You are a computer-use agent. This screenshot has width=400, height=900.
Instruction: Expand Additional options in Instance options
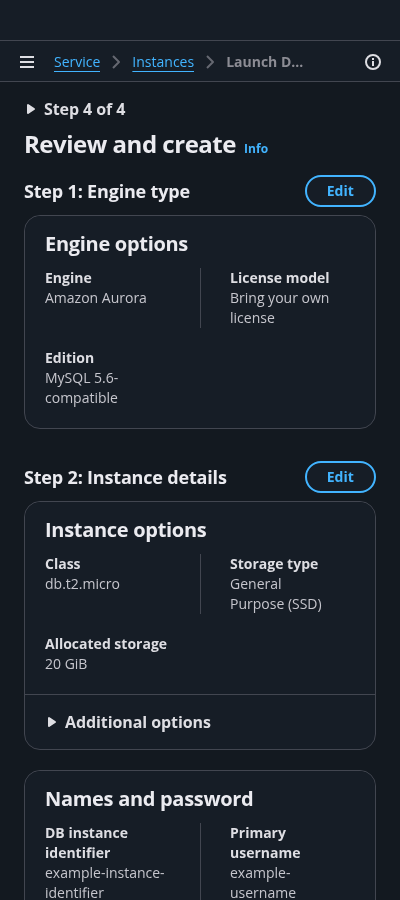coord(129,722)
